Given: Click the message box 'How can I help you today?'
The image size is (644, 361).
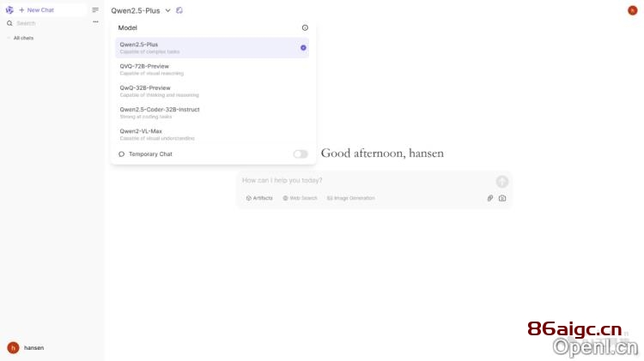Looking at the screenshot, I should click(x=366, y=180).
